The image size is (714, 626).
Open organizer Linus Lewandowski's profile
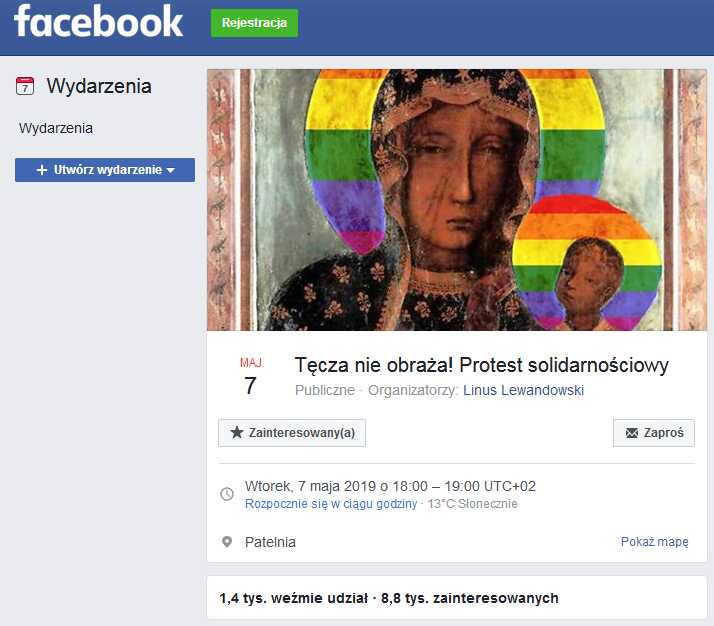[523, 390]
